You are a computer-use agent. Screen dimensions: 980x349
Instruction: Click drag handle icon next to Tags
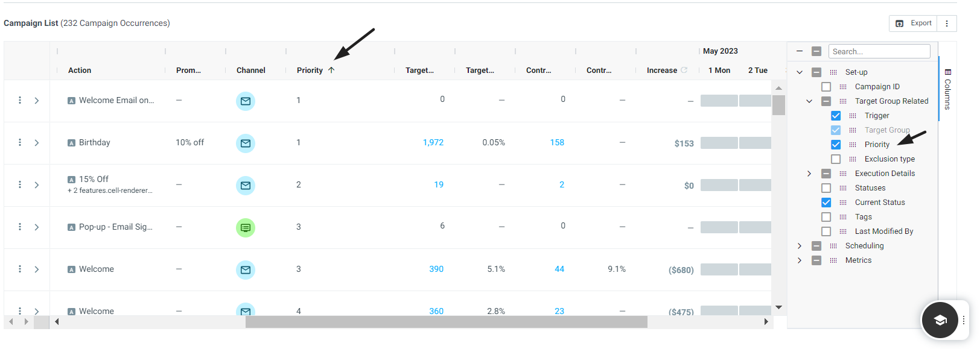pos(843,217)
